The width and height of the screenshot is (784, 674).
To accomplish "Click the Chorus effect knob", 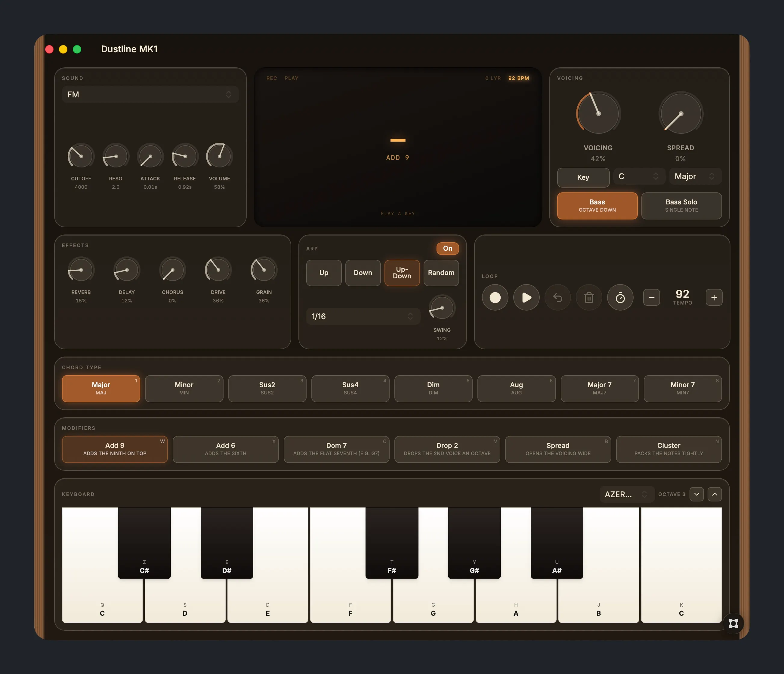I will [x=173, y=270].
